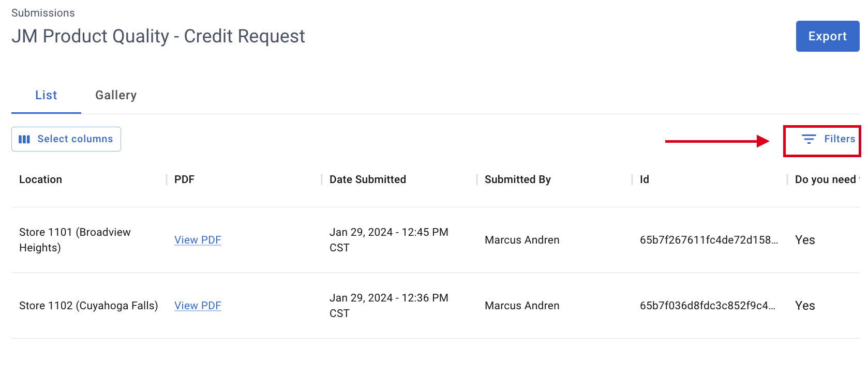Select the Store 1102 (Cuyahoga Falls) row

(x=436, y=306)
